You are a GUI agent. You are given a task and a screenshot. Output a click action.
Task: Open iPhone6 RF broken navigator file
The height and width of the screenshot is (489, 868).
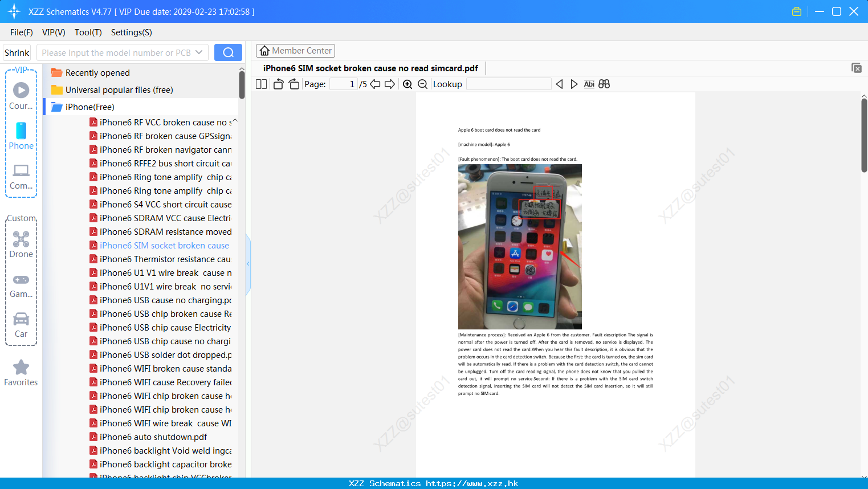click(161, 150)
